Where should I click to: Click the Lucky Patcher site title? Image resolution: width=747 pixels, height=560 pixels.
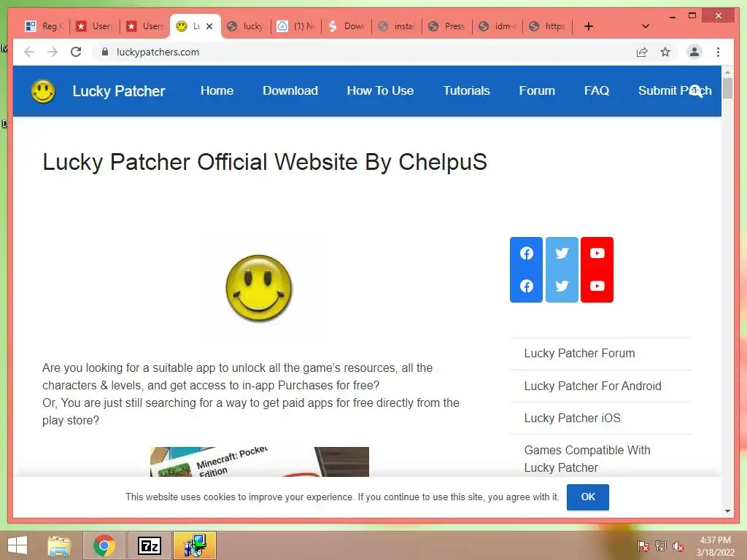(119, 91)
